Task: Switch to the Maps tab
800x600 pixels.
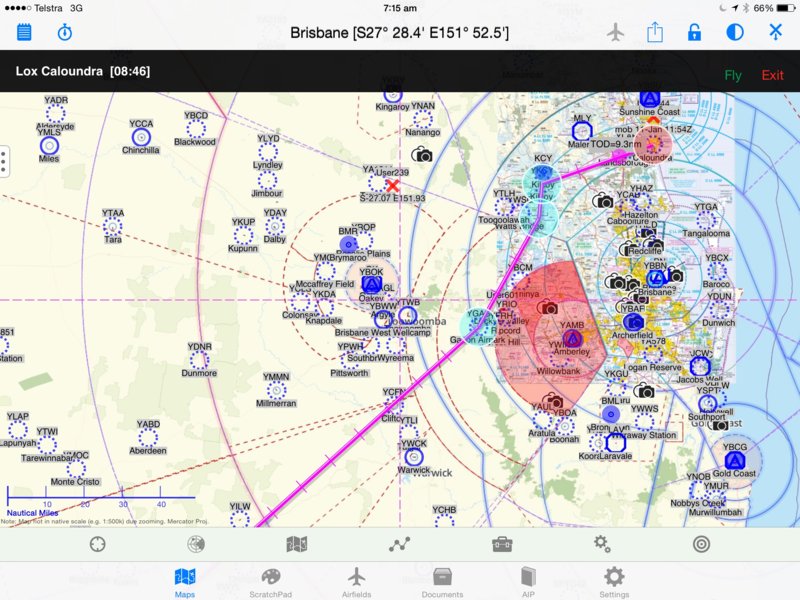Action: coord(185,583)
